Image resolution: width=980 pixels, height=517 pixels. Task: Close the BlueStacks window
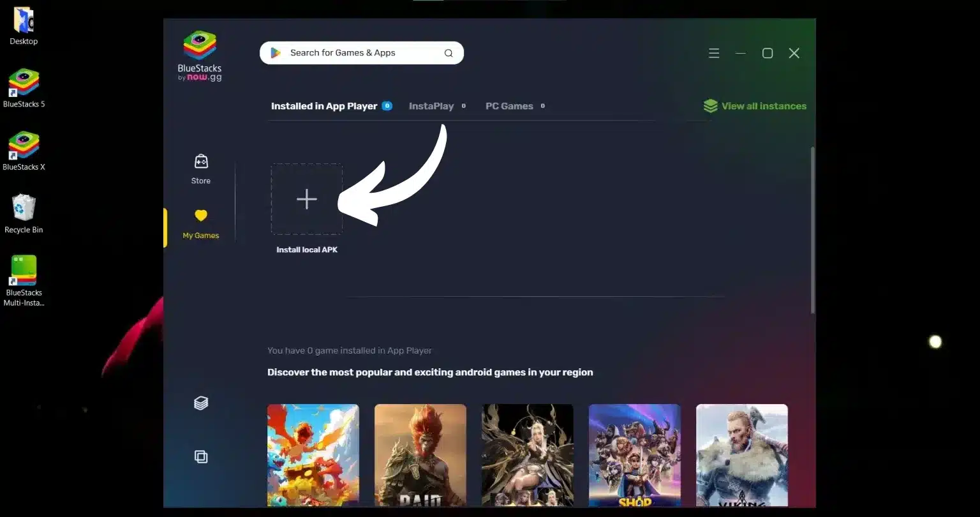tap(794, 54)
